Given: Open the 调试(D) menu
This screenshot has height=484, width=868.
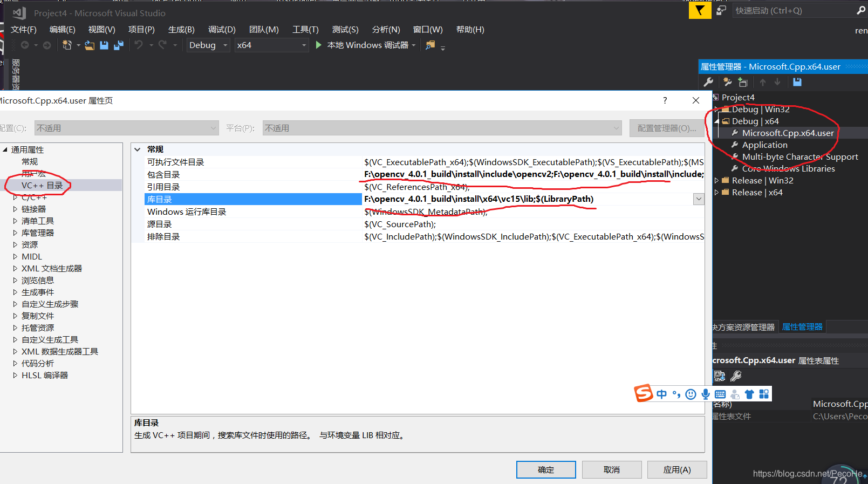Looking at the screenshot, I should [222, 30].
